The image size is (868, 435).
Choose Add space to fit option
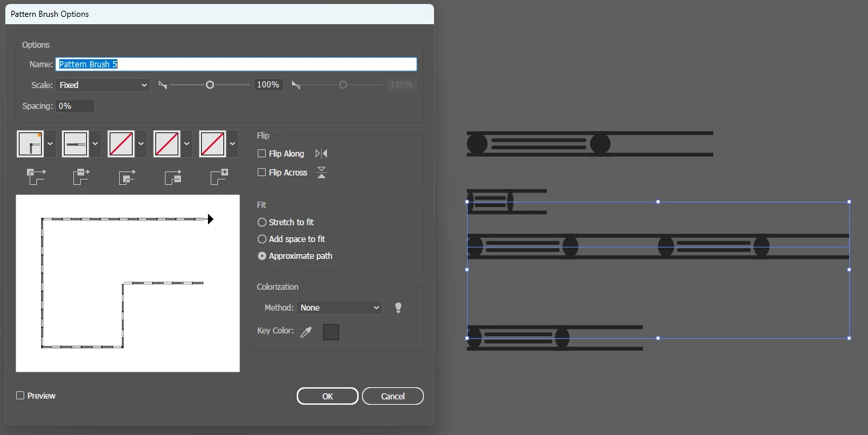point(262,239)
